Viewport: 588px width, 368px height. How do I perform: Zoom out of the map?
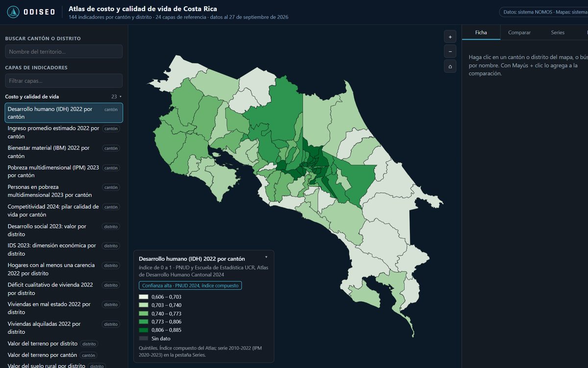point(450,52)
